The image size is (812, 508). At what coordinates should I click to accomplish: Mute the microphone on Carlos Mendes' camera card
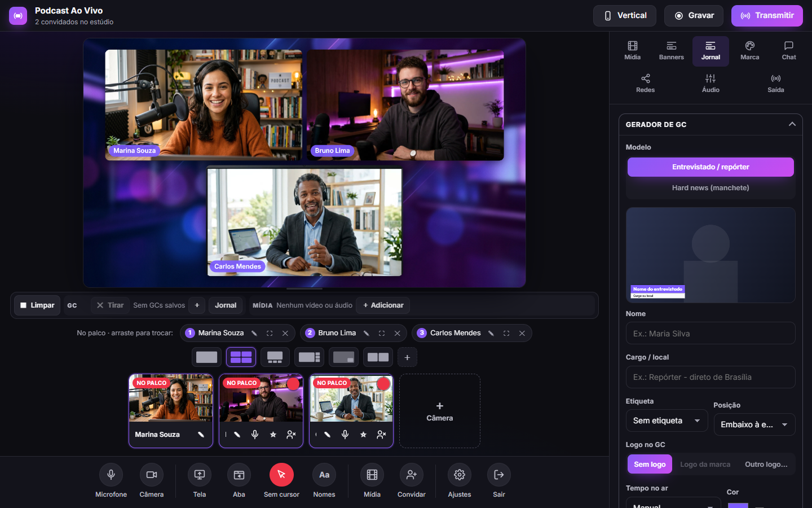pyautogui.click(x=345, y=435)
